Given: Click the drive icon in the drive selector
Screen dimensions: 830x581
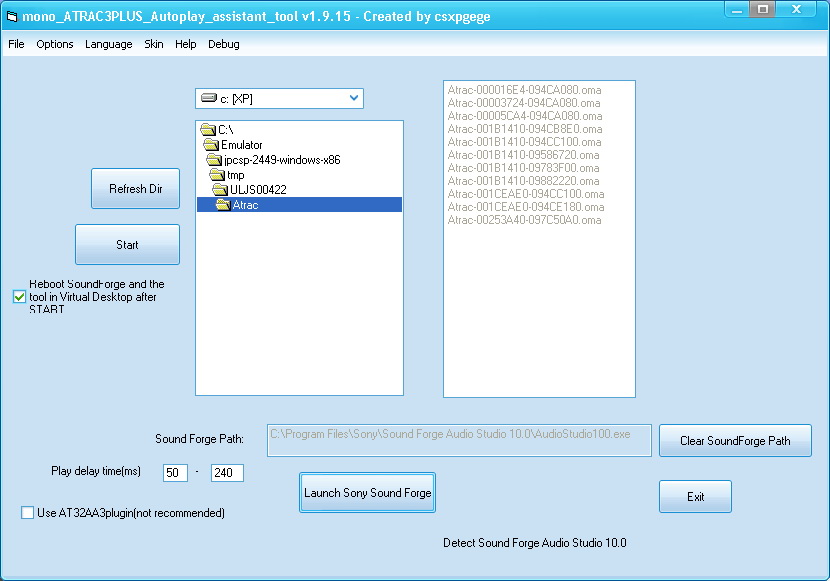Looking at the screenshot, I should (209, 98).
